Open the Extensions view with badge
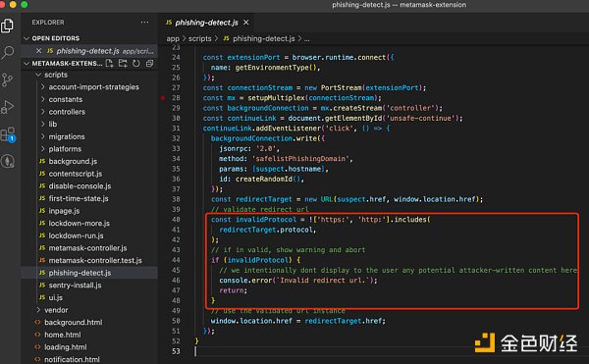This screenshot has width=589, height=364. coord(8,134)
